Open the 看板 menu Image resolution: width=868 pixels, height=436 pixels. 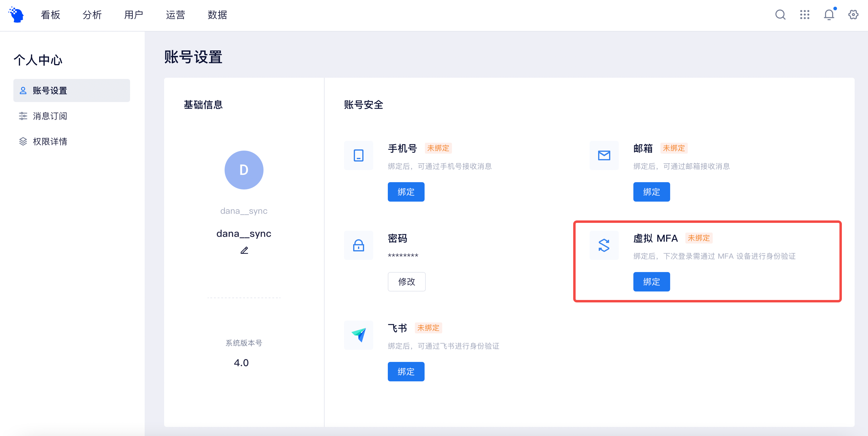[x=50, y=15]
